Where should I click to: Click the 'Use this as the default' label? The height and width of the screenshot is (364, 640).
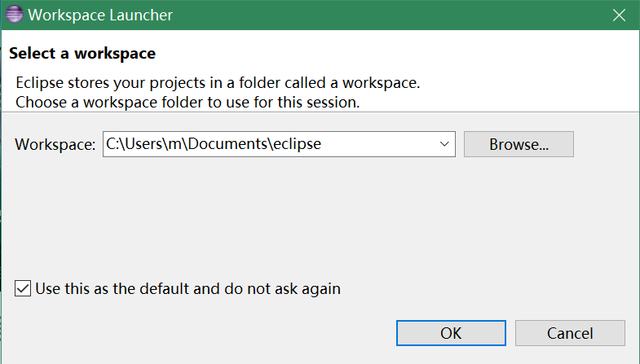[x=188, y=288]
